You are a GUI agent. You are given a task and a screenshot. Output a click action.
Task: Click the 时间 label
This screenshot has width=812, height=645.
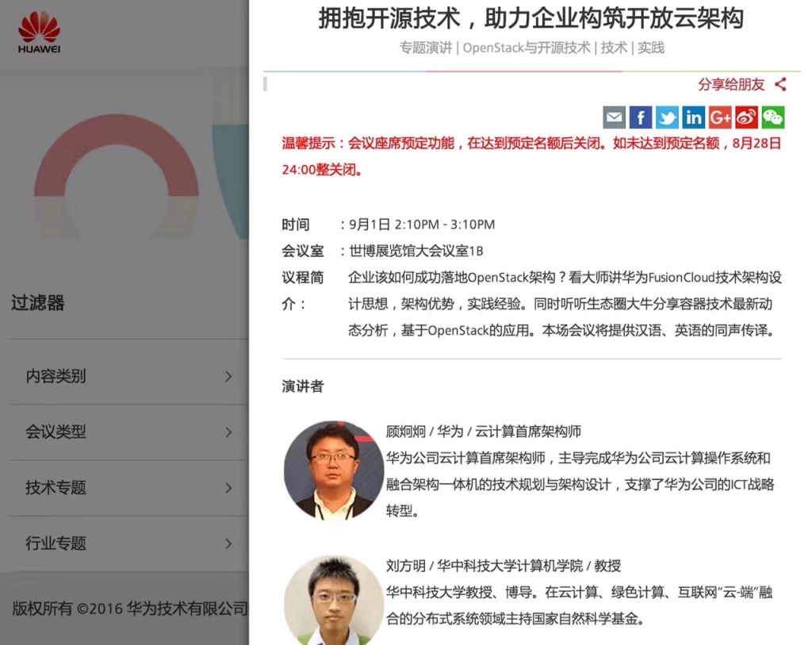[x=296, y=225]
